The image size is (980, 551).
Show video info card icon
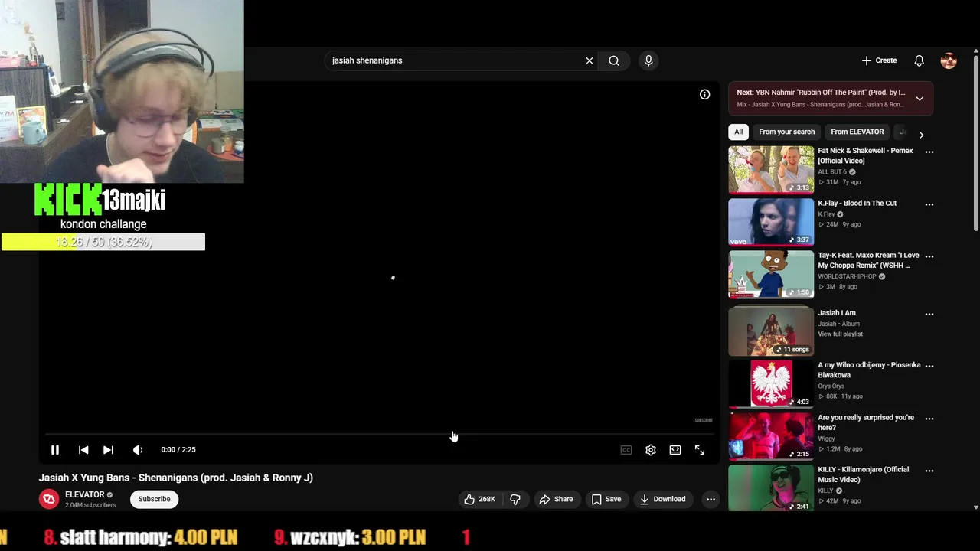coord(704,94)
